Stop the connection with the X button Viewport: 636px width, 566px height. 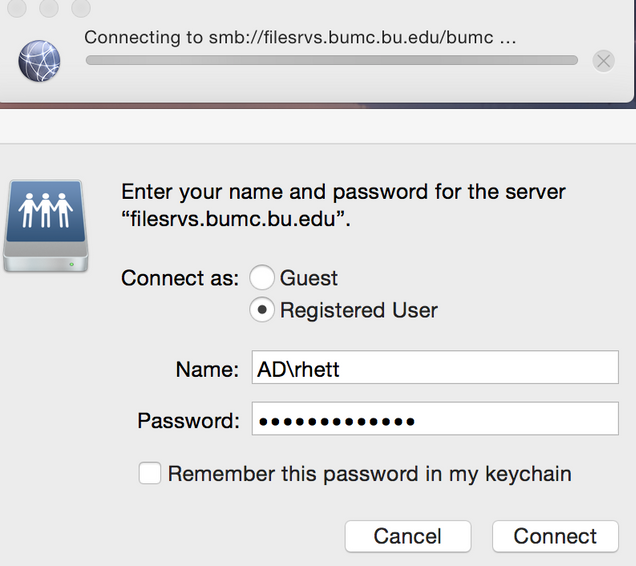click(x=603, y=61)
